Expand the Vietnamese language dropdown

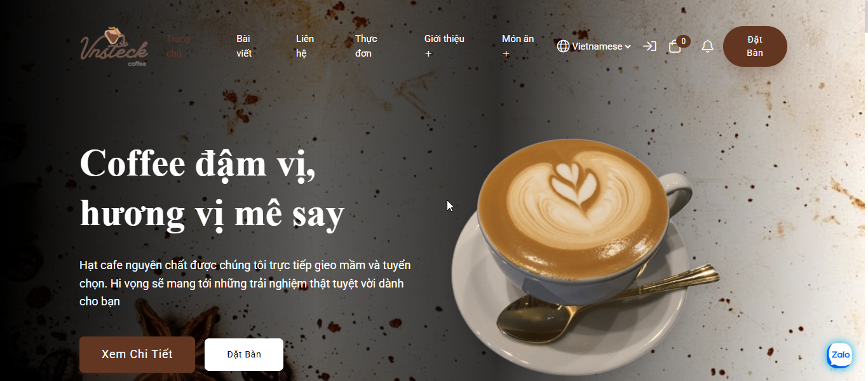pyautogui.click(x=593, y=46)
